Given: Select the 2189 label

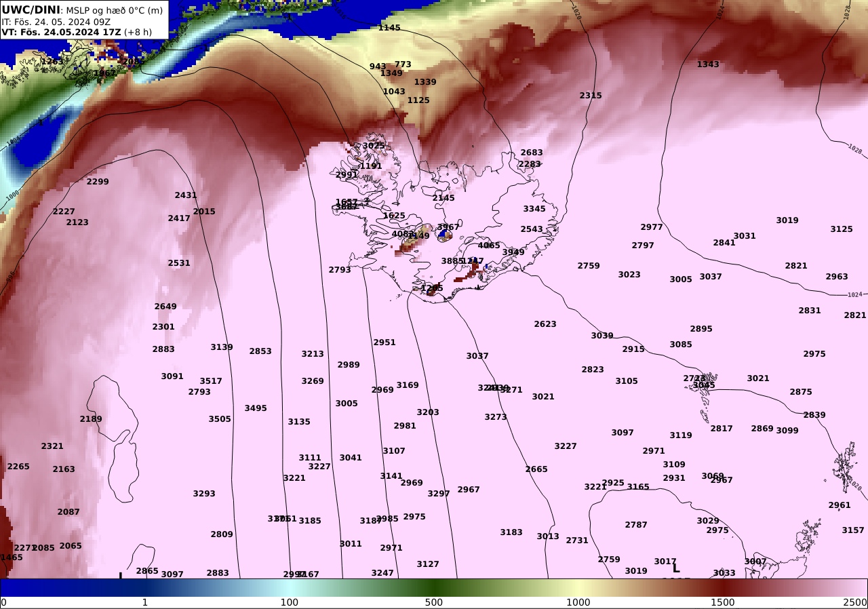Looking at the screenshot, I should click(x=91, y=419).
